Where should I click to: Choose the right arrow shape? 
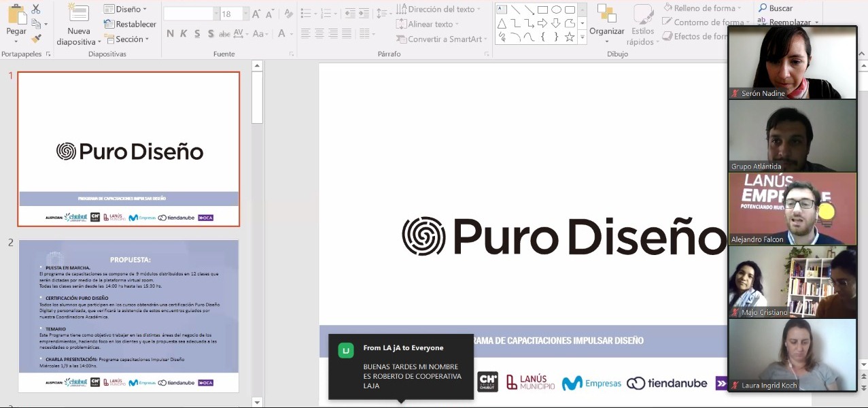click(542, 24)
